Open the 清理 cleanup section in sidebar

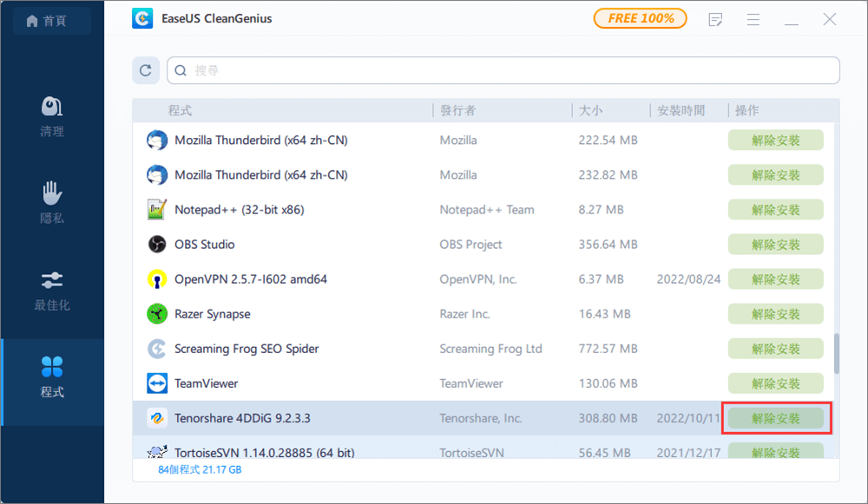pos(52,117)
